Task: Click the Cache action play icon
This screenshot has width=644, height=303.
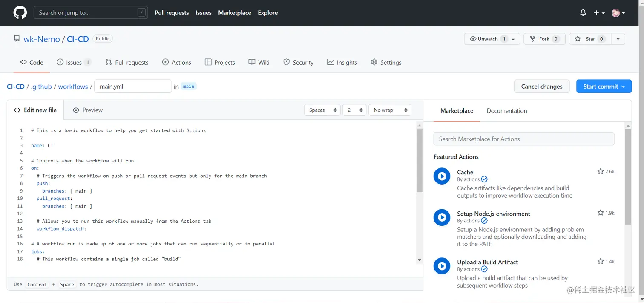Action: [442, 176]
